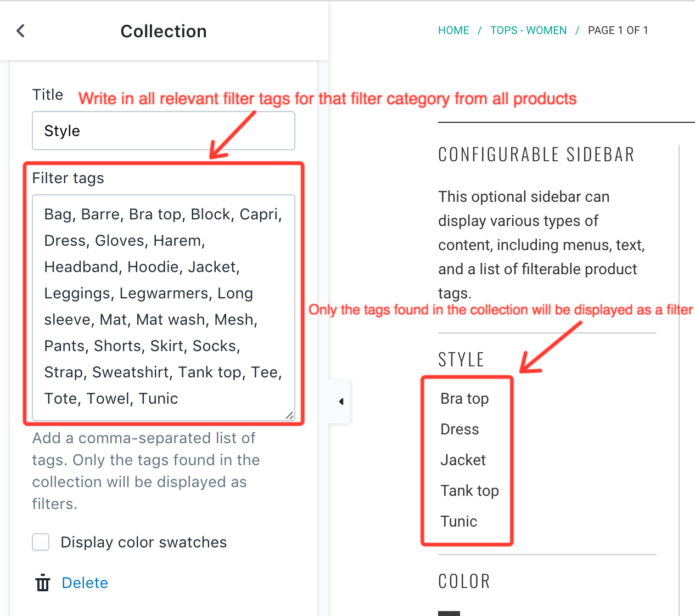Click the Title field containing Style
The image size is (695, 616).
[164, 131]
